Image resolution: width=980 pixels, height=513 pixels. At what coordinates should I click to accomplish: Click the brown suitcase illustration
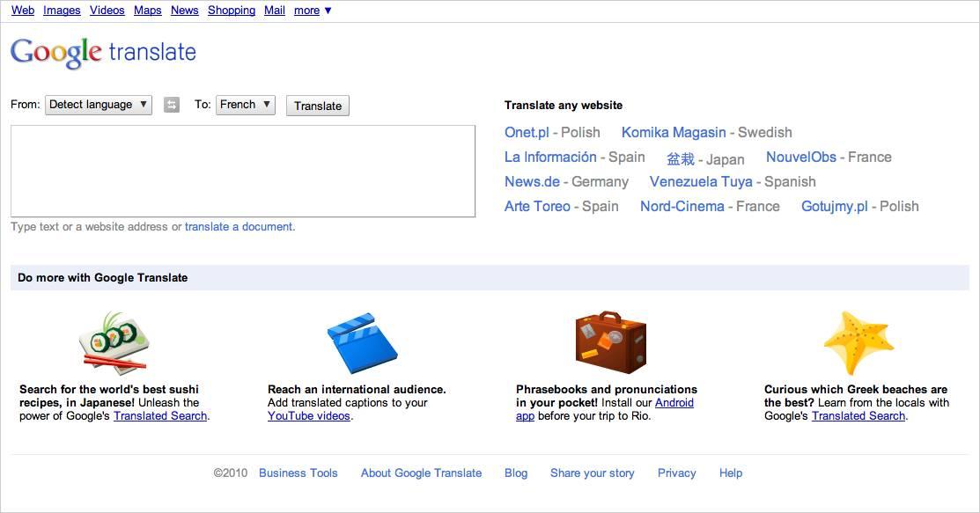point(610,341)
